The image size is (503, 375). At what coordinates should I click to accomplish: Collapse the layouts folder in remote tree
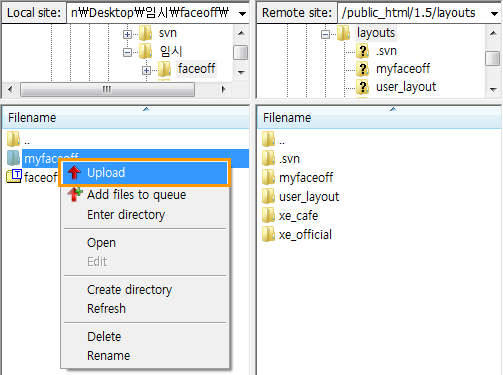[325, 34]
